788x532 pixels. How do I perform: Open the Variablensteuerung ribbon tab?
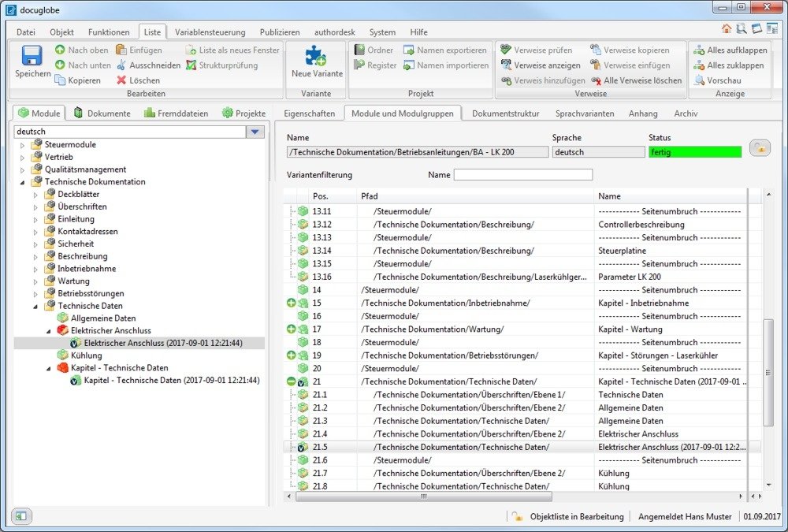(210, 32)
